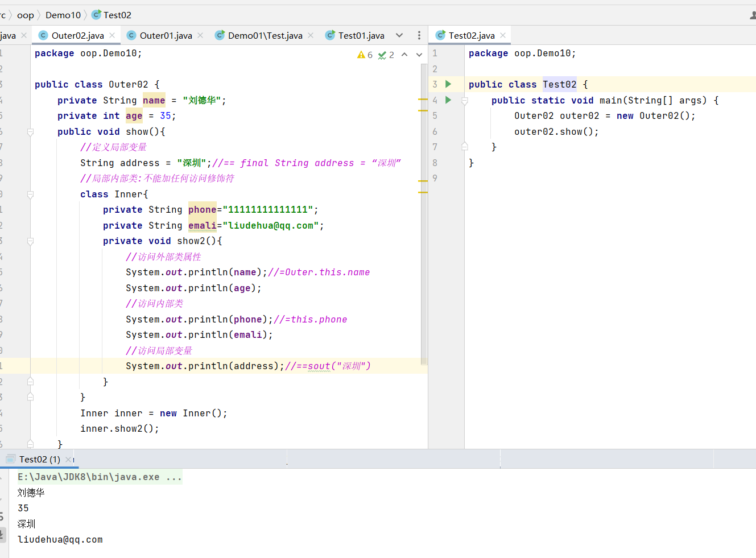Open the editor tab options kebab menu
This screenshot has height=558, width=756.
(x=419, y=35)
